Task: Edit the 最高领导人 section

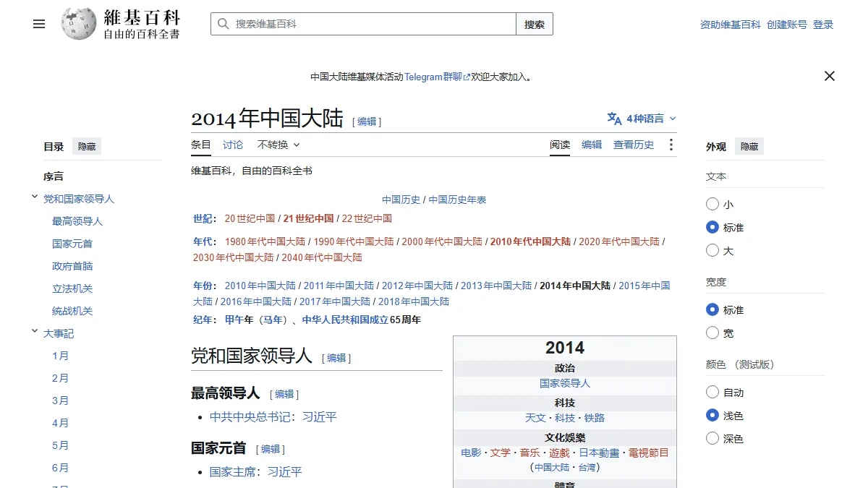Action: coord(284,394)
